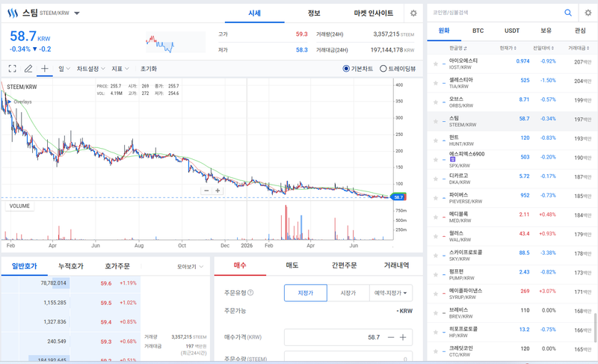
Task: Open market list settings gear icon
Action: [588, 13]
